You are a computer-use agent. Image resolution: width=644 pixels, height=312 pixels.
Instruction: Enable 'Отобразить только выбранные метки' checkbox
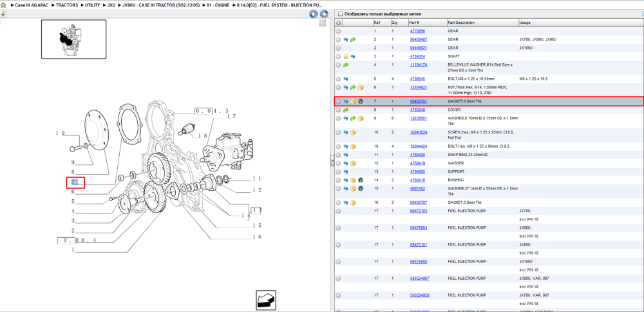[x=339, y=14]
